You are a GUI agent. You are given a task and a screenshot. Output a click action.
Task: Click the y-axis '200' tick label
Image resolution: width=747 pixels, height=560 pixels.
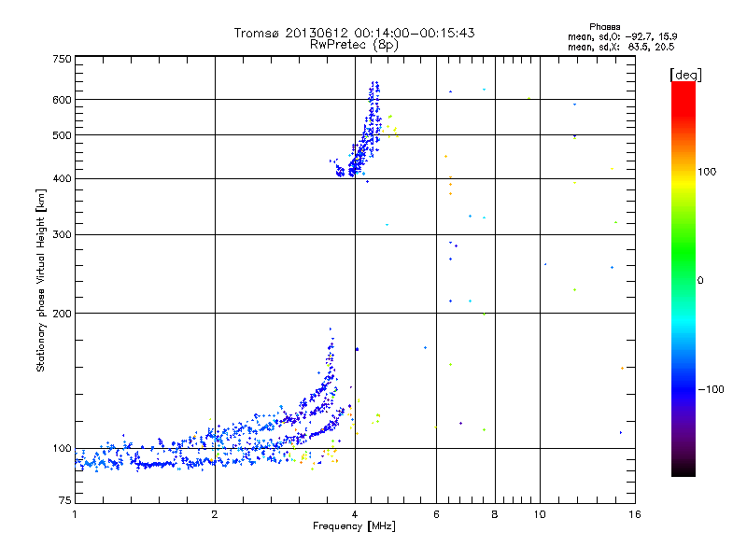(62, 314)
